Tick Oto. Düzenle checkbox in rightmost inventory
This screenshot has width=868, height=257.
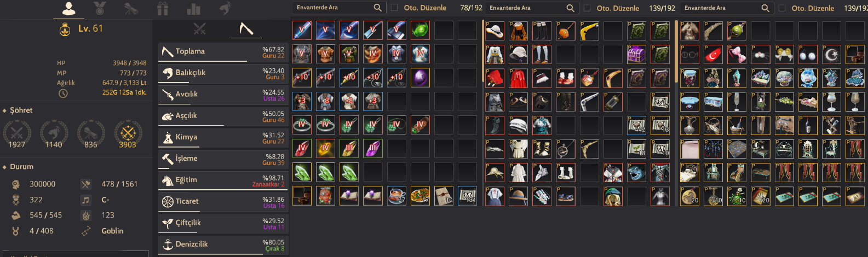782,8
